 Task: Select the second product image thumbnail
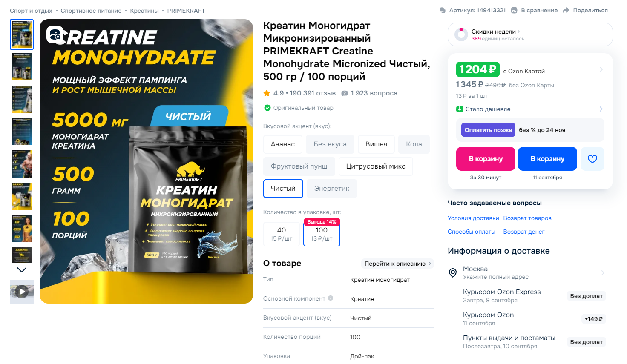[x=22, y=67]
